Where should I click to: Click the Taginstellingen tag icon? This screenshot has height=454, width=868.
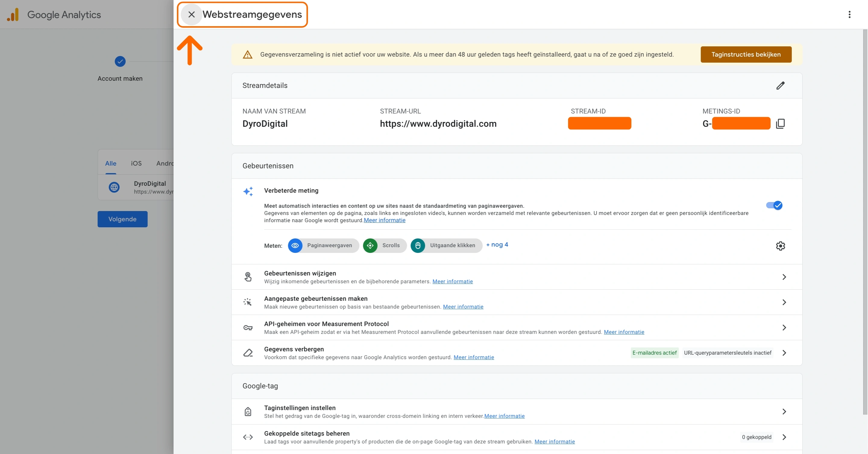[x=248, y=411]
